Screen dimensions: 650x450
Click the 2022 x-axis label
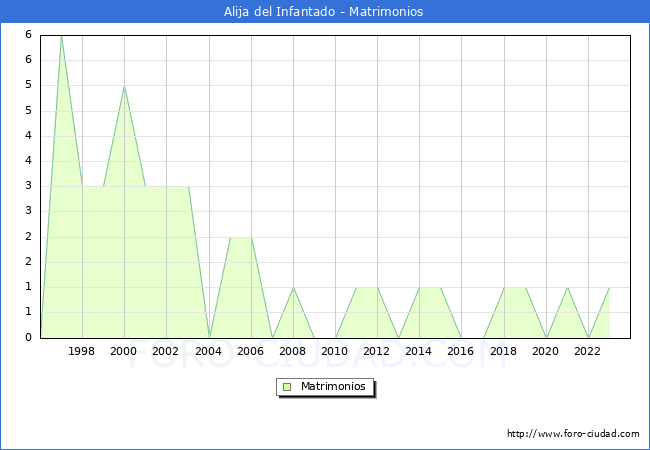(587, 351)
